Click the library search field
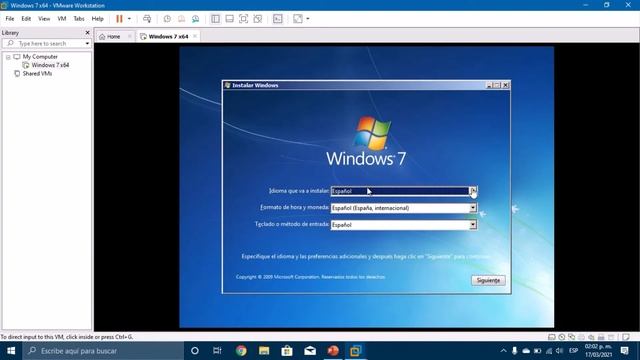The height and width of the screenshot is (360, 640). click(44, 43)
